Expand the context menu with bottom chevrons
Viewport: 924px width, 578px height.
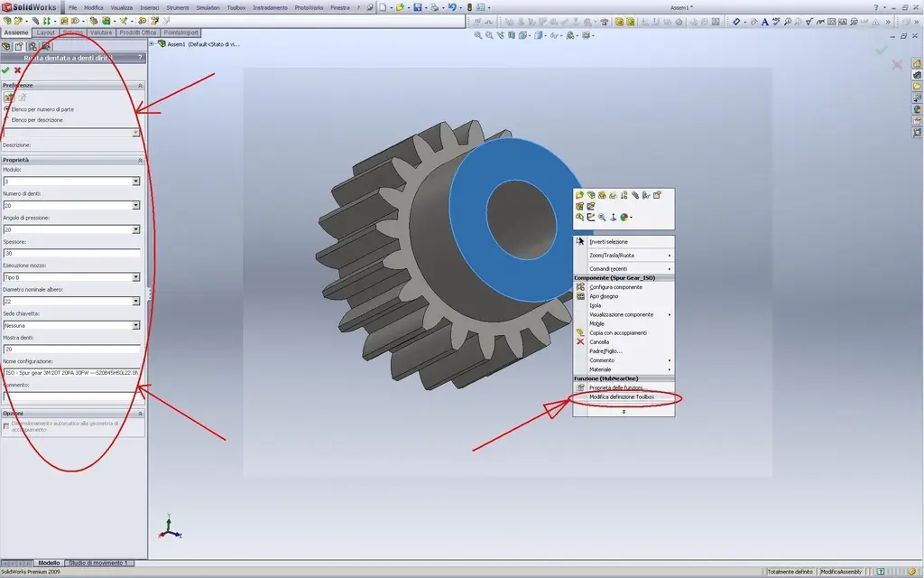point(624,412)
